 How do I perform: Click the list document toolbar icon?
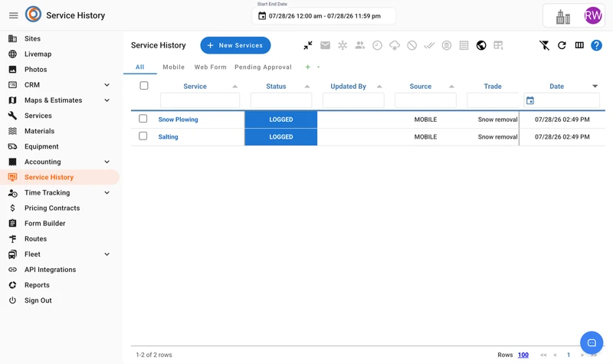pos(464,45)
